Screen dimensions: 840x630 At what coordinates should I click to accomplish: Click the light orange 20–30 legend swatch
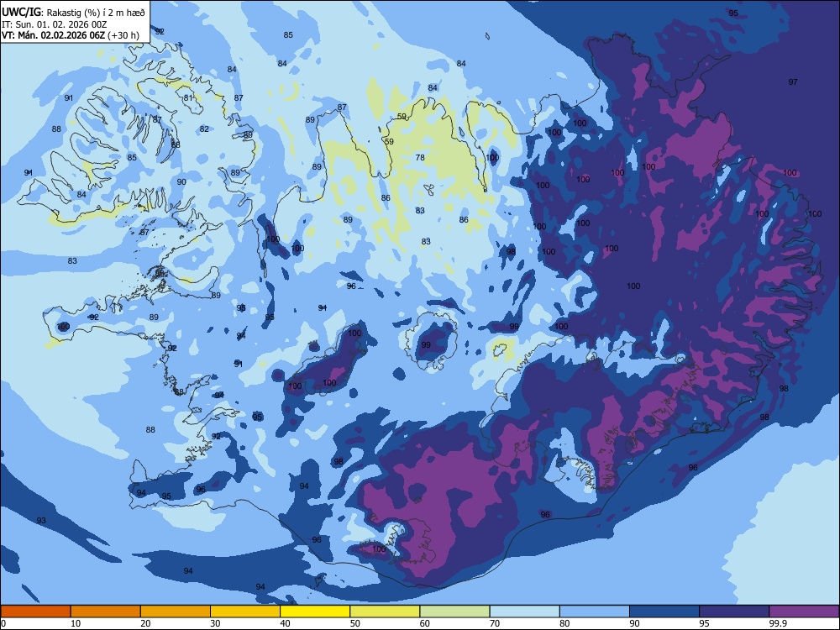176,612
